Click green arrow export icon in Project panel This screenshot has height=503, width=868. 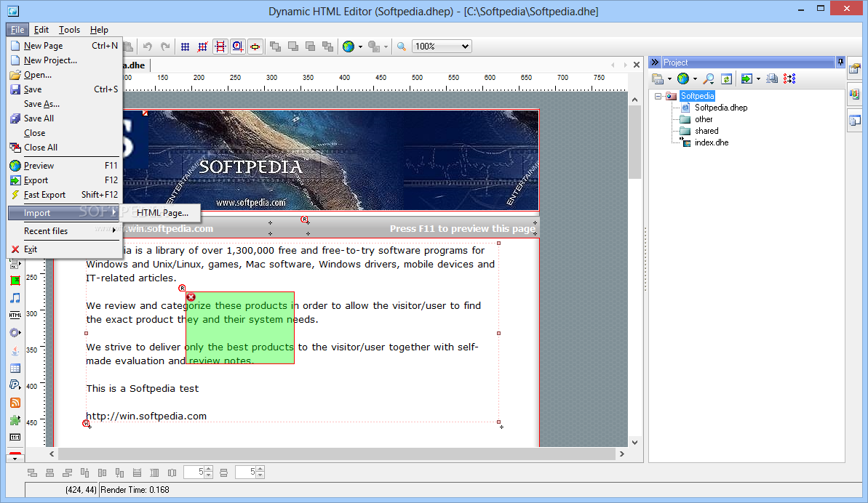point(746,79)
